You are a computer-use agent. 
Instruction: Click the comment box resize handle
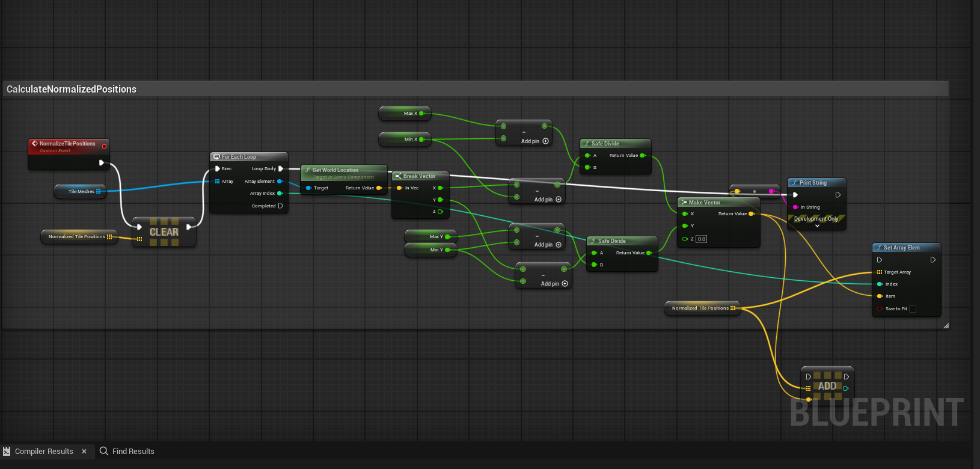945,326
